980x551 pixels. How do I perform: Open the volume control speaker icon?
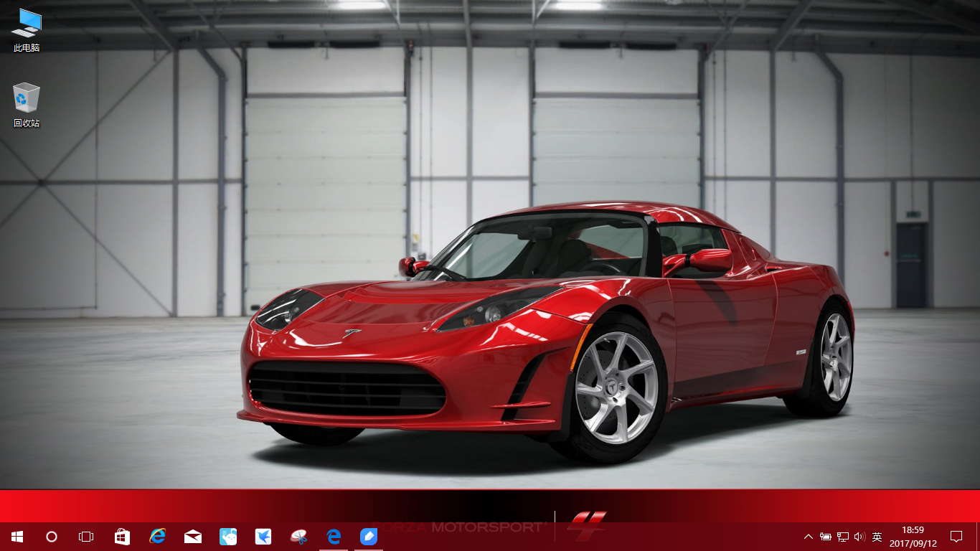point(860,537)
